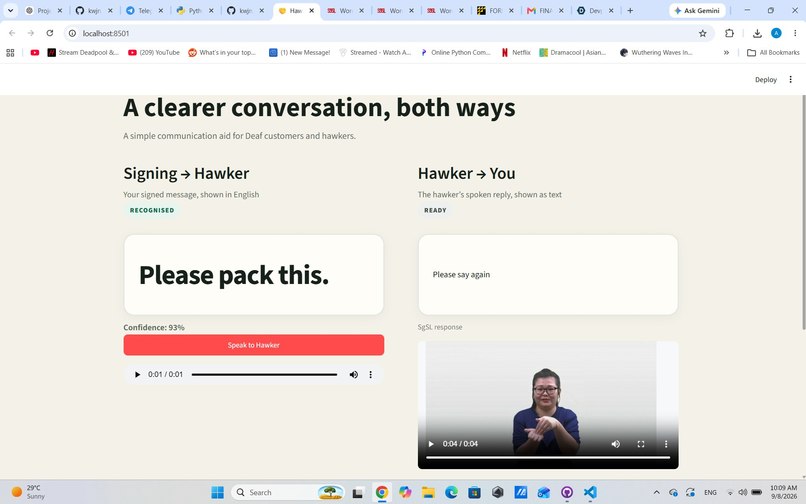This screenshot has height=504, width=806.
Task: Open the What's in your top bookmark
Action: tap(222, 52)
